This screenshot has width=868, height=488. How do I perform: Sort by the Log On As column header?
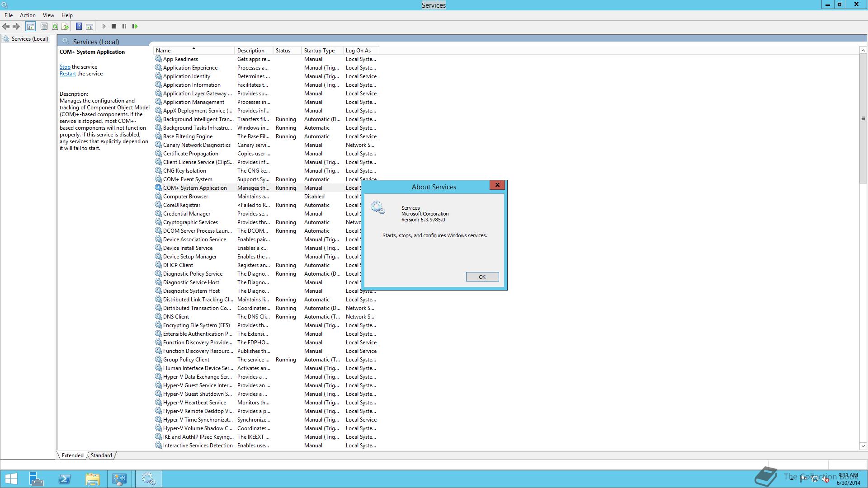pos(360,50)
